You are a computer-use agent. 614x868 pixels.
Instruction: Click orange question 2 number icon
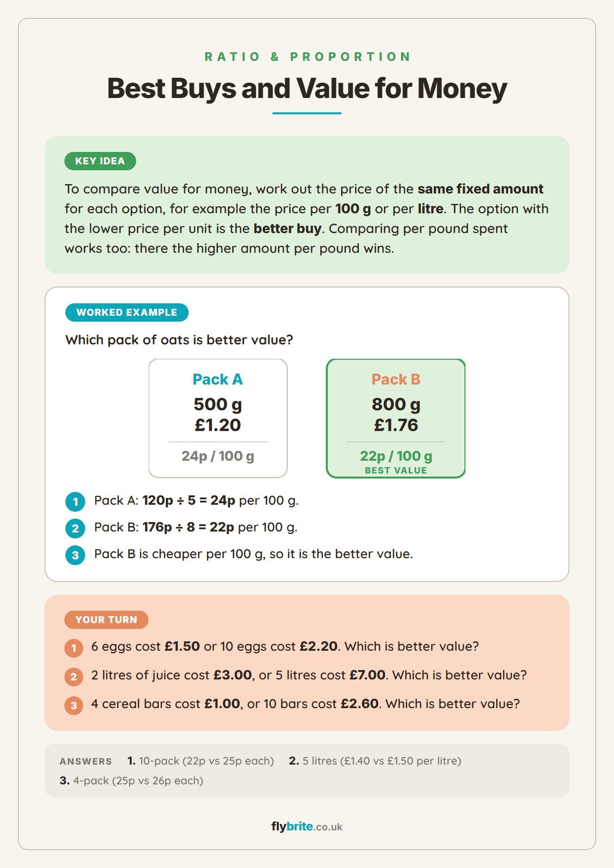tap(74, 676)
